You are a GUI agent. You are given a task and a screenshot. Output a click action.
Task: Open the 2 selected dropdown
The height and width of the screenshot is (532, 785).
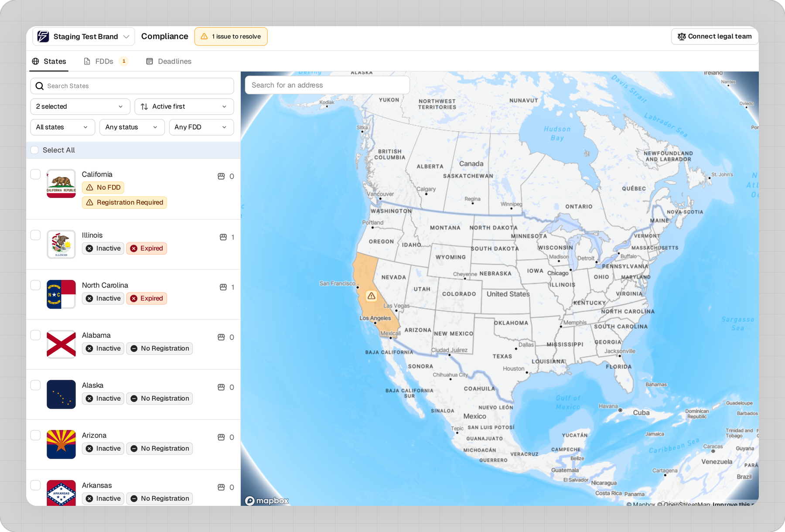tap(80, 106)
